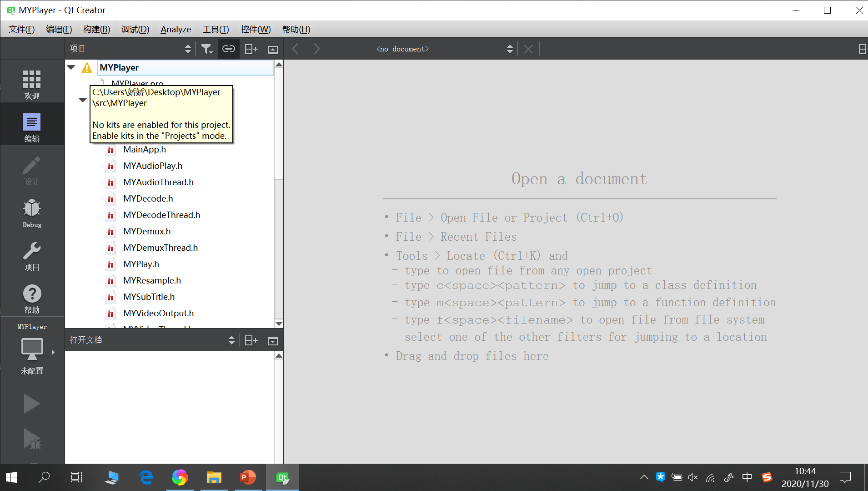The image size is (868, 491).
Task: Select MainApp.h in the project tree
Action: click(145, 149)
